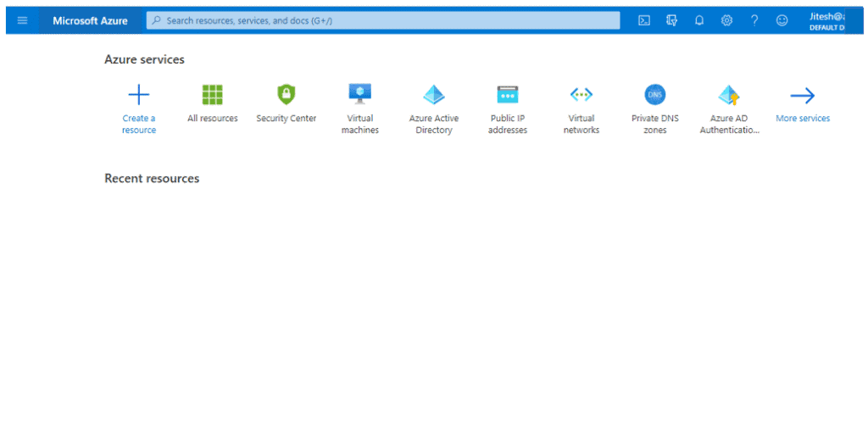Open the Feedback smiley icon
The image size is (868, 444).
point(782,20)
